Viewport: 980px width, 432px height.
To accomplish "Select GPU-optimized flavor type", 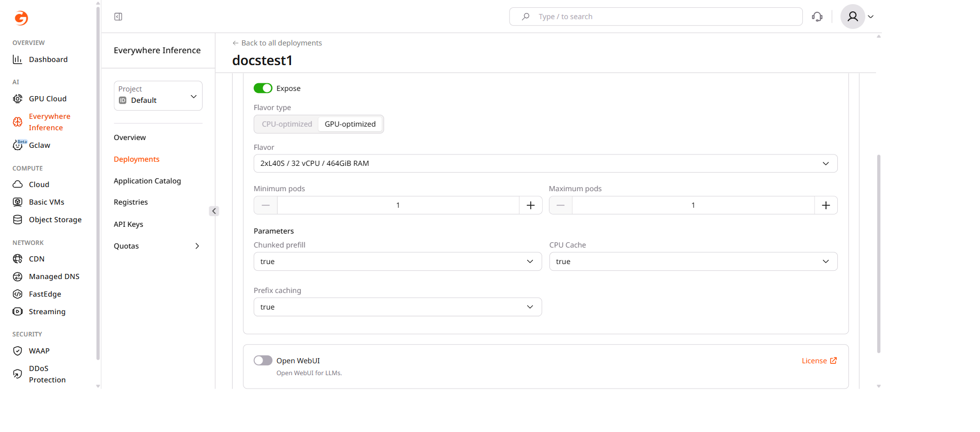I will tap(350, 124).
